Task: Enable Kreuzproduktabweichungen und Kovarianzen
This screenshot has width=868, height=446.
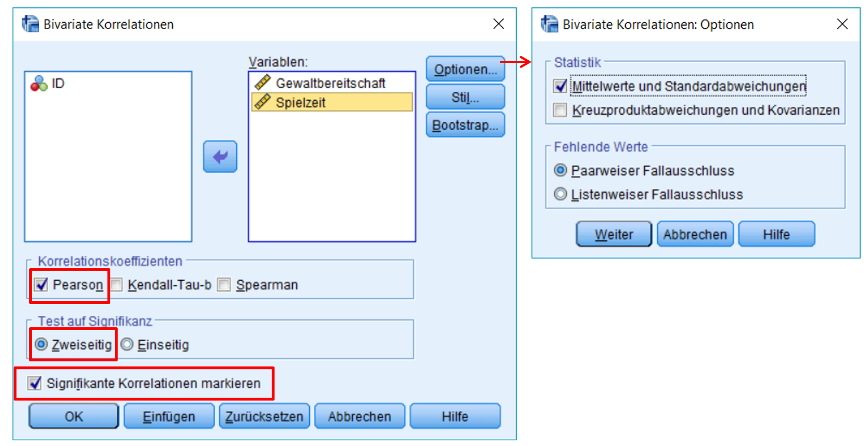Action: [560, 110]
